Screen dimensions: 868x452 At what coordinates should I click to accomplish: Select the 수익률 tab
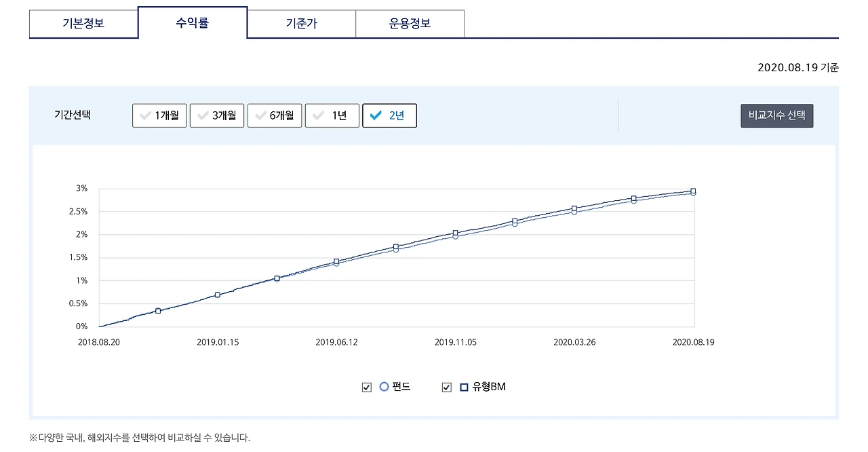pos(193,23)
